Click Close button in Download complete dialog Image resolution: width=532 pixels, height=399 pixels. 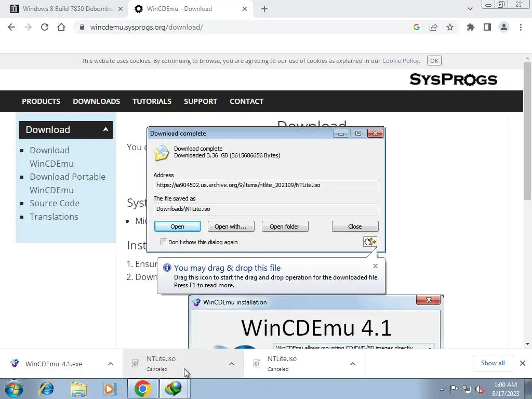click(x=355, y=227)
